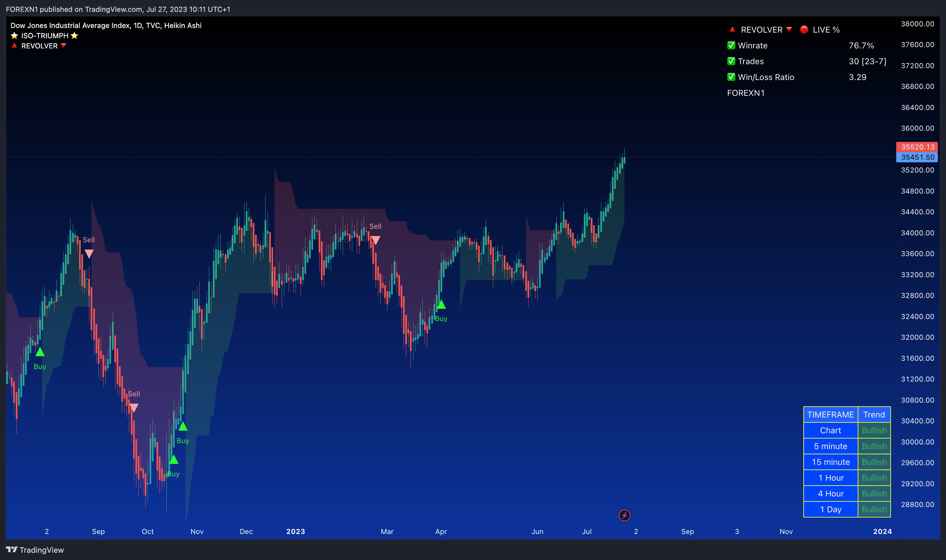Click the blue price label 35451.50
Image resolution: width=946 pixels, height=560 pixels.
coord(917,157)
